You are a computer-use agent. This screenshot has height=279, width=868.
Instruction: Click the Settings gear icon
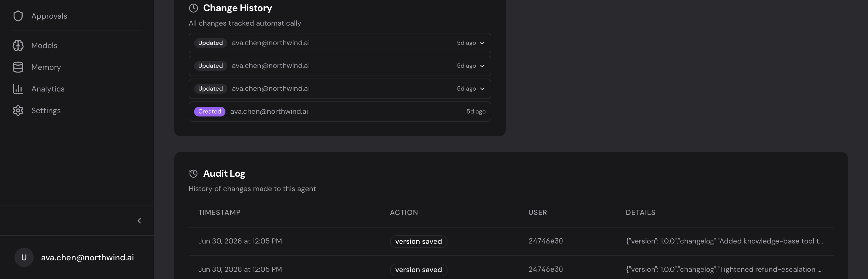[18, 110]
